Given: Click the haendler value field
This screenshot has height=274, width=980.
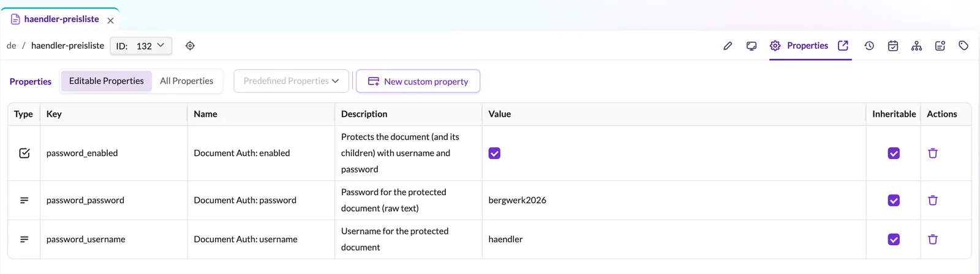Looking at the screenshot, I should pos(674,240).
